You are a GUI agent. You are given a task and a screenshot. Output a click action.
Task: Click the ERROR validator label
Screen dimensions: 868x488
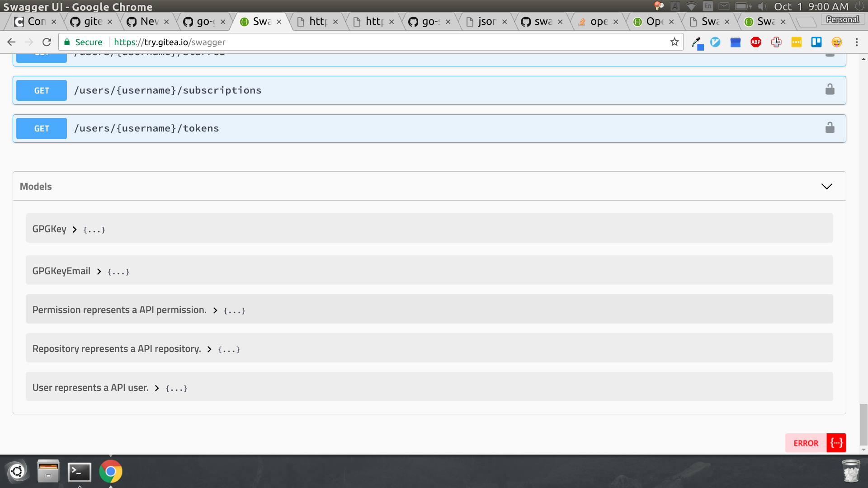point(806,443)
